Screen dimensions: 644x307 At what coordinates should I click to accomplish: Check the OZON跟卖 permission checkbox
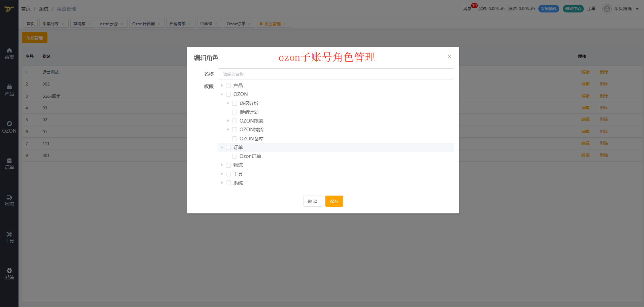235,121
